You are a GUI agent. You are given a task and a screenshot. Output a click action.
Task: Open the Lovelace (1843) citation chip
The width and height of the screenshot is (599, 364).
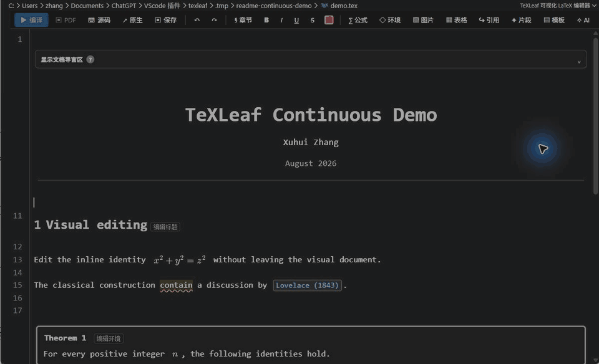tap(307, 285)
